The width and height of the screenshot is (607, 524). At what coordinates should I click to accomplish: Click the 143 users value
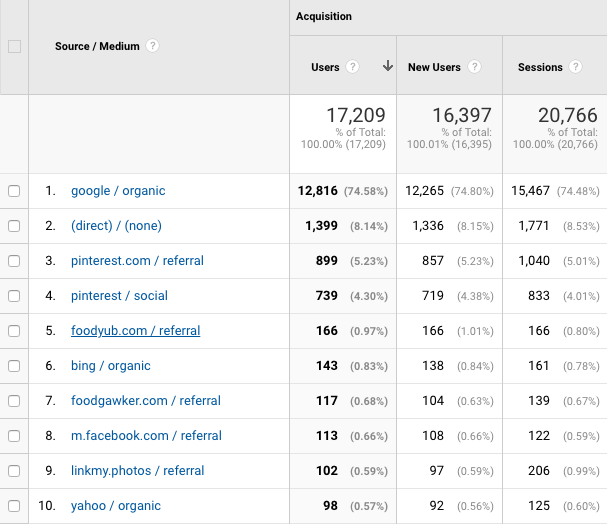point(327,366)
